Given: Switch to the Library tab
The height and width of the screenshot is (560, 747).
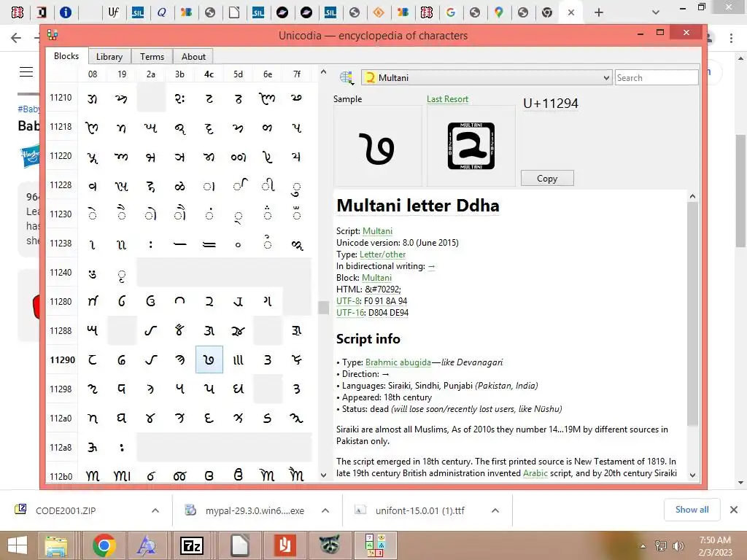Looking at the screenshot, I should click(109, 57).
